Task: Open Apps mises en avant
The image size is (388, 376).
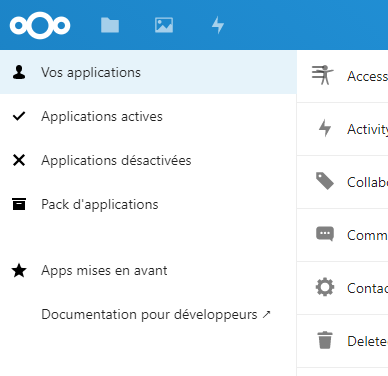Action: [148, 270]
